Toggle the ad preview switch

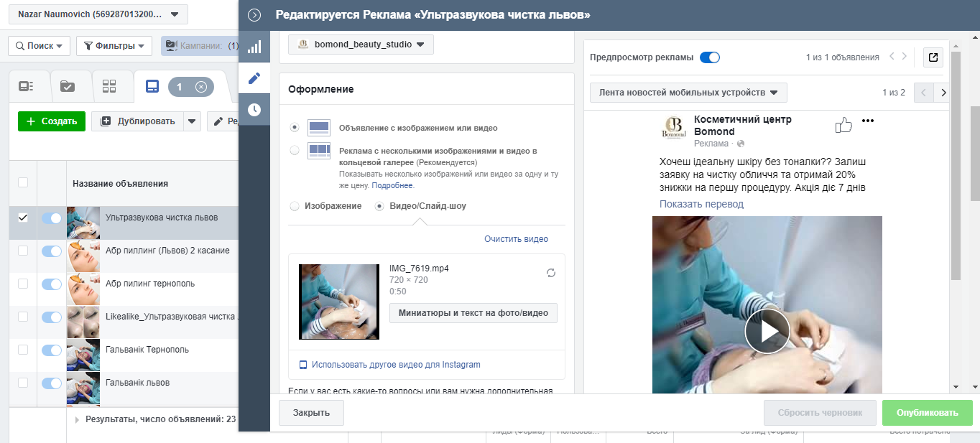click(x=709, y=57)
